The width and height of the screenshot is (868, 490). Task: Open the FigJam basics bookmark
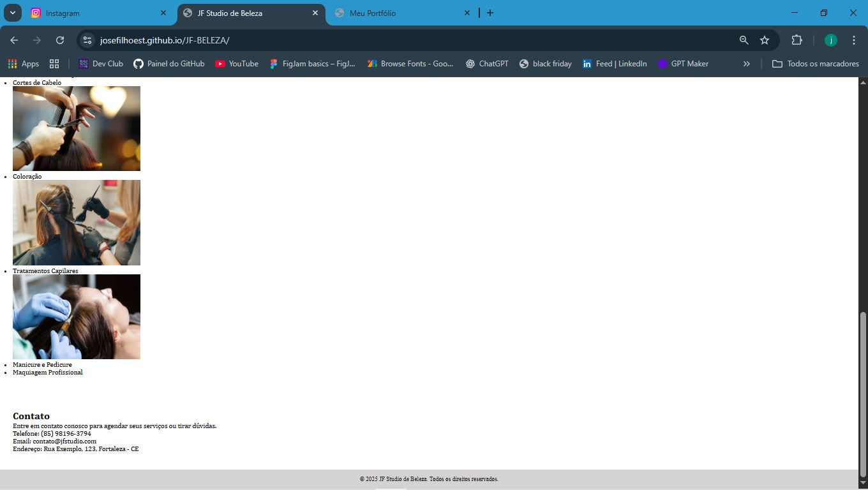coord(312,64)
